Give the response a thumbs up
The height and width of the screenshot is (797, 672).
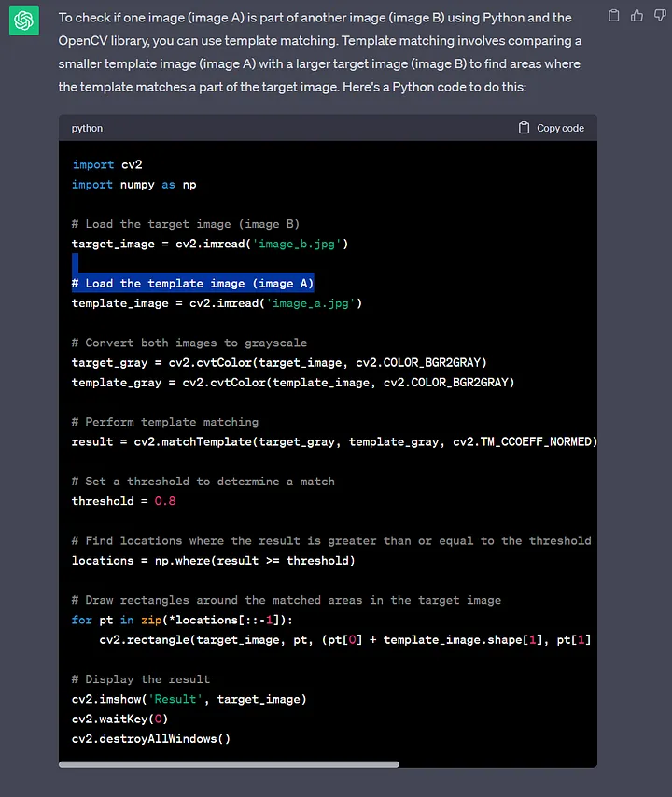click(x=637, y=16)
